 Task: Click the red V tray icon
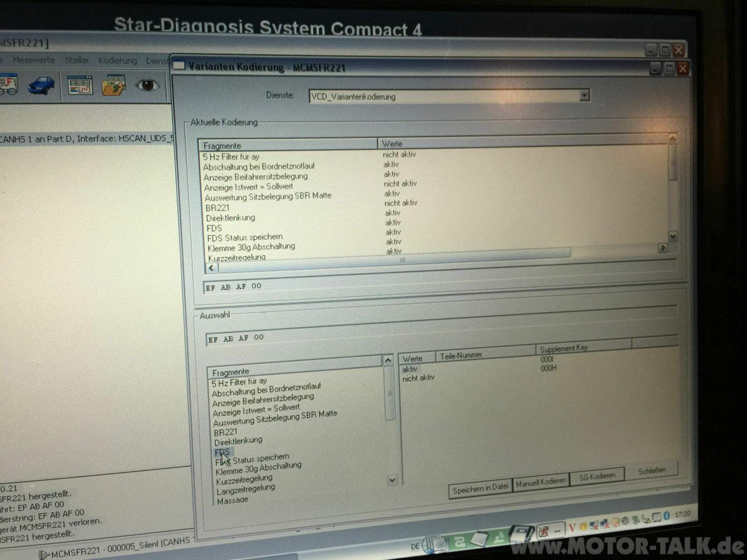click(x=572, y=528)
